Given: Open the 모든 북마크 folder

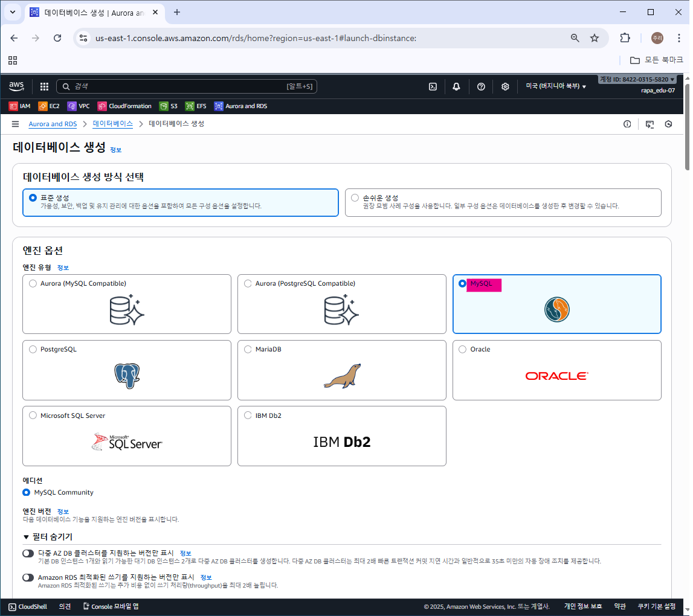Looking at the screenshot, I should click(x=656, y=60).
